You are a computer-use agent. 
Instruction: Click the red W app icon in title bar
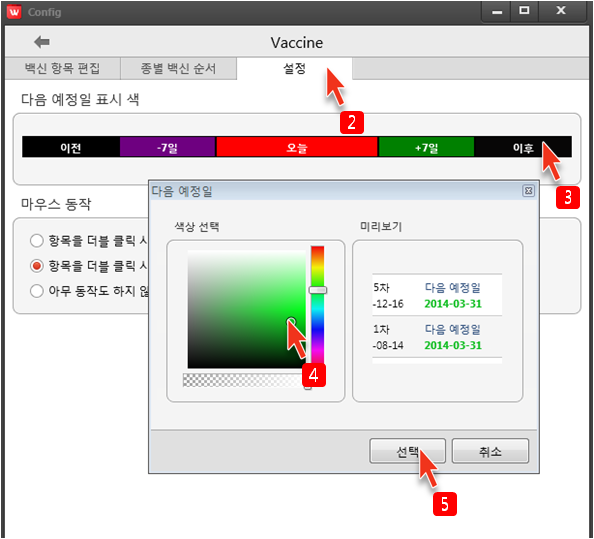pos(14,12)
